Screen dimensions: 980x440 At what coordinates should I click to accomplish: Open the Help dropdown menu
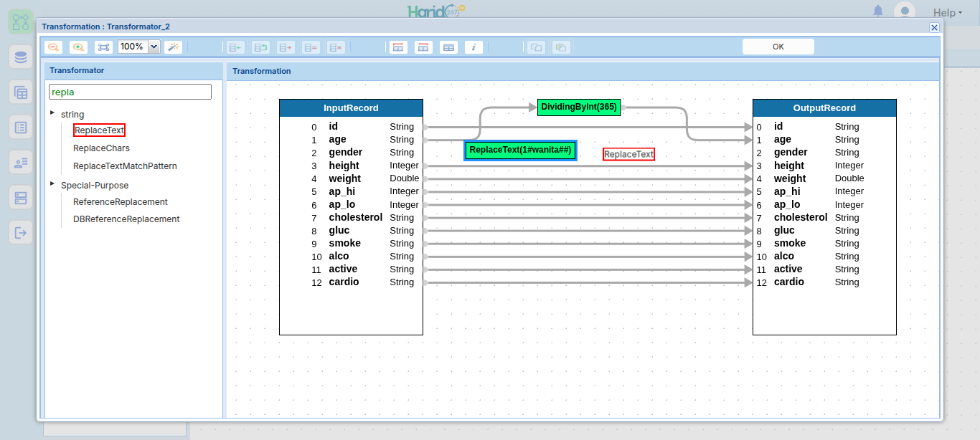pyautogui.click(x=947, y=13)
